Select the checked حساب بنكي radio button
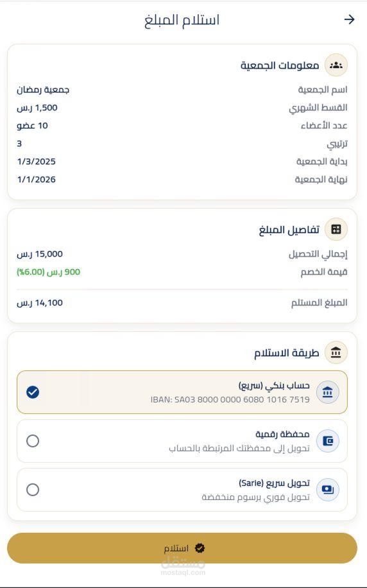Image resolution: width=367 pixels, height=588 pixels. click(x=33, y=392)
